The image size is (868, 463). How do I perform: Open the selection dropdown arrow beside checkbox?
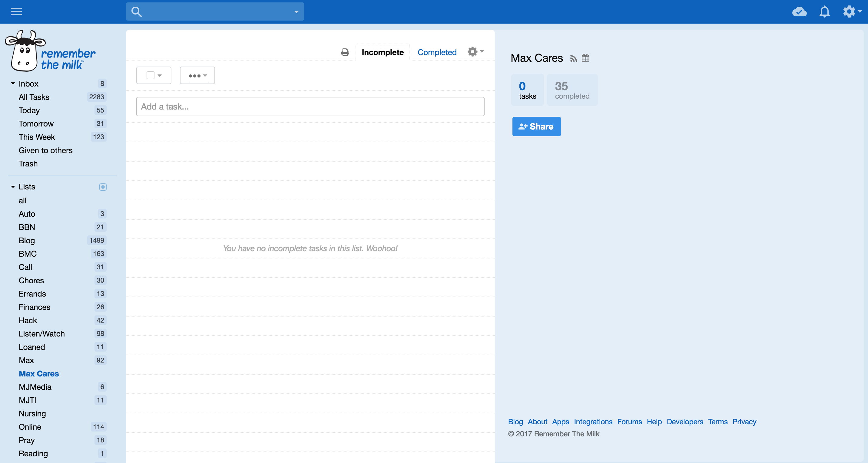pos(160,75)
